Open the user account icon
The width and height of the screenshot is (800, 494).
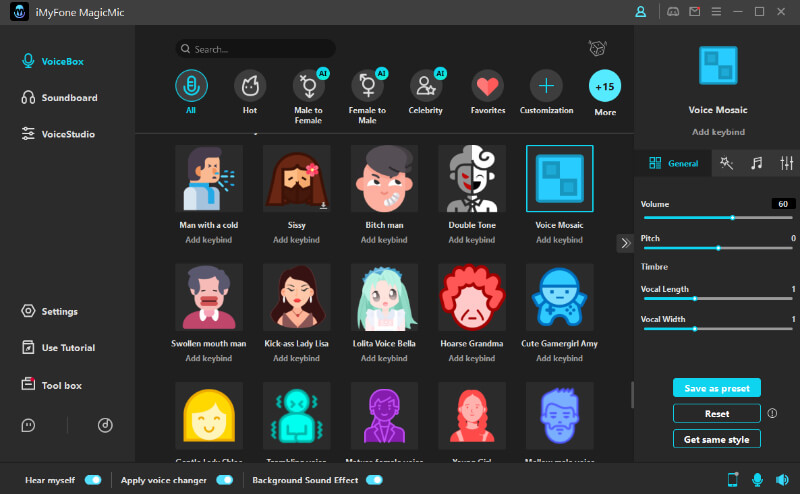pos(640,12)
